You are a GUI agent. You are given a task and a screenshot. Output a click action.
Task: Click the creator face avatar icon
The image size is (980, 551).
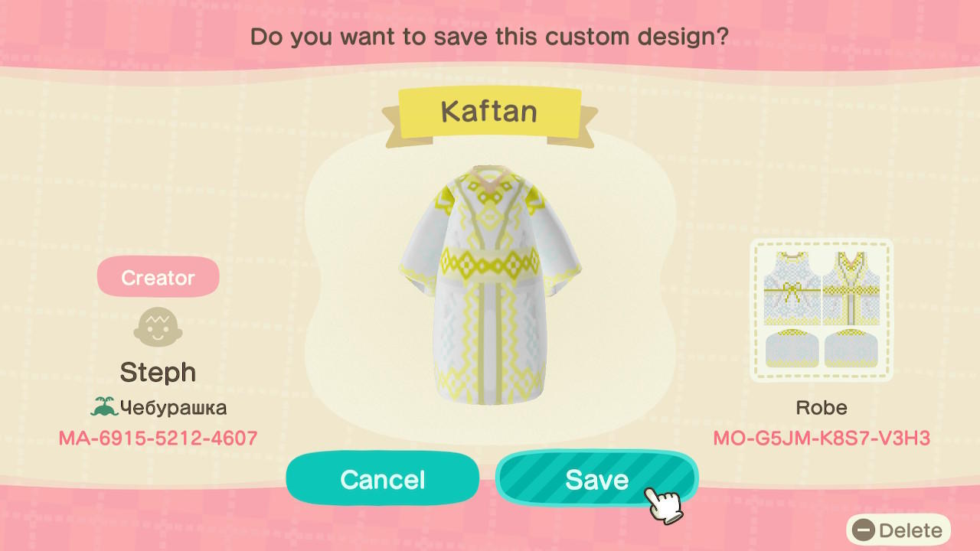(x=158, y=328)
